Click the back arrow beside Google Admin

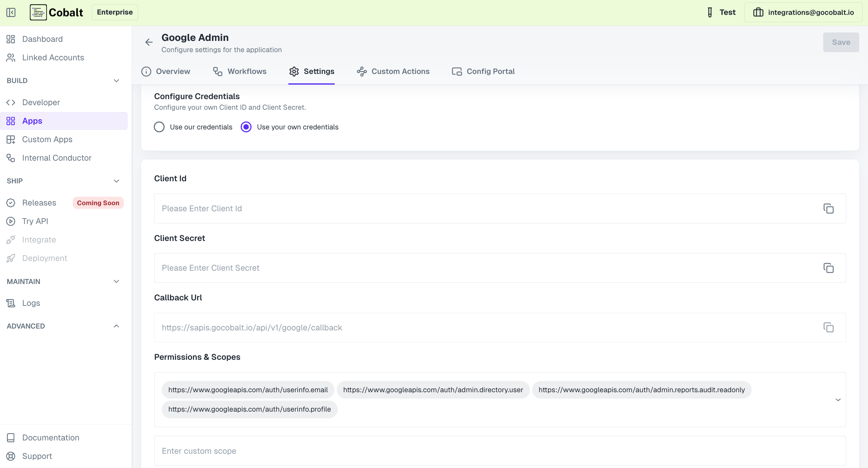click(149, 42)
